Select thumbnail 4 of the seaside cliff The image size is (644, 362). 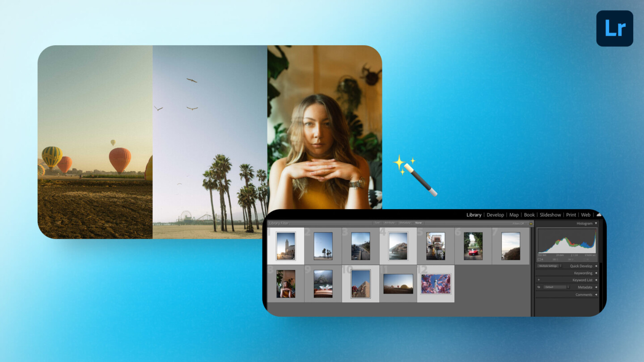[398, 246]
